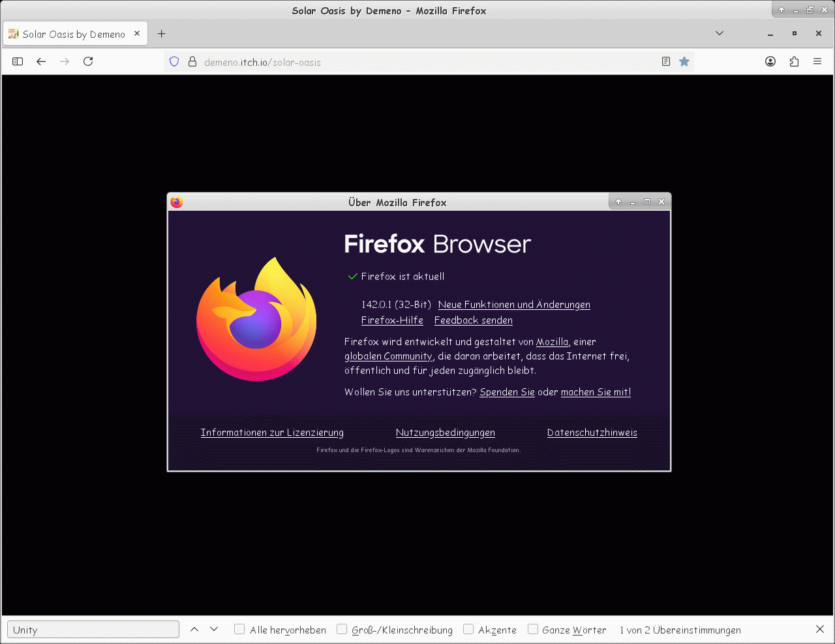Shade the Über Mozilla Firefox dialog
835x644 pixels.
coord(618,202)
